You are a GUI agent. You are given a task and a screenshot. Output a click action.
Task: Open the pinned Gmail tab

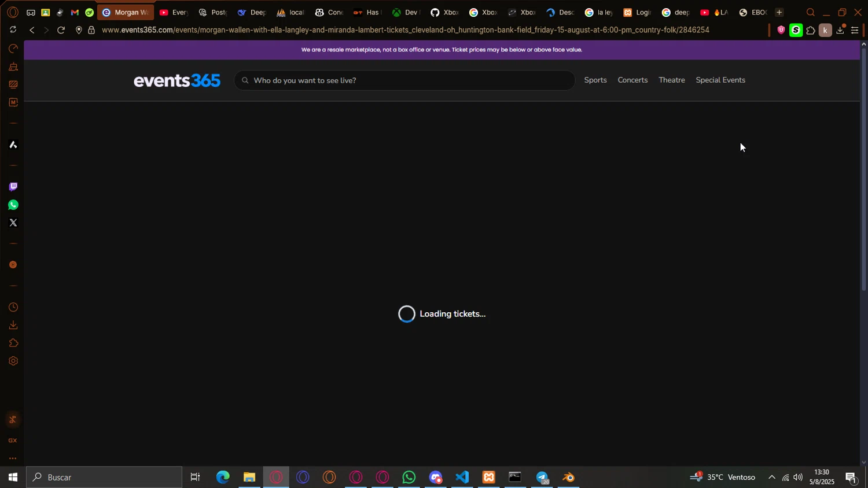[x=75, y=12]
